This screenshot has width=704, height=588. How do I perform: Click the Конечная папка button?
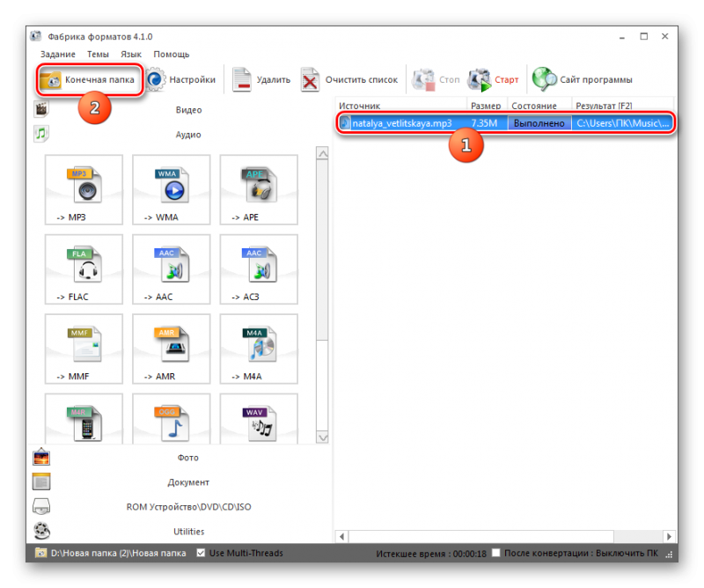pyautogui.click(x=88, y=79)
